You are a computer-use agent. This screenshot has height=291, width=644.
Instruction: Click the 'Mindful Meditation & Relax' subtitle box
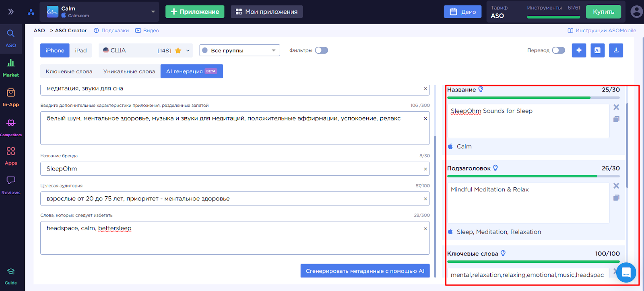pos(528,203)
